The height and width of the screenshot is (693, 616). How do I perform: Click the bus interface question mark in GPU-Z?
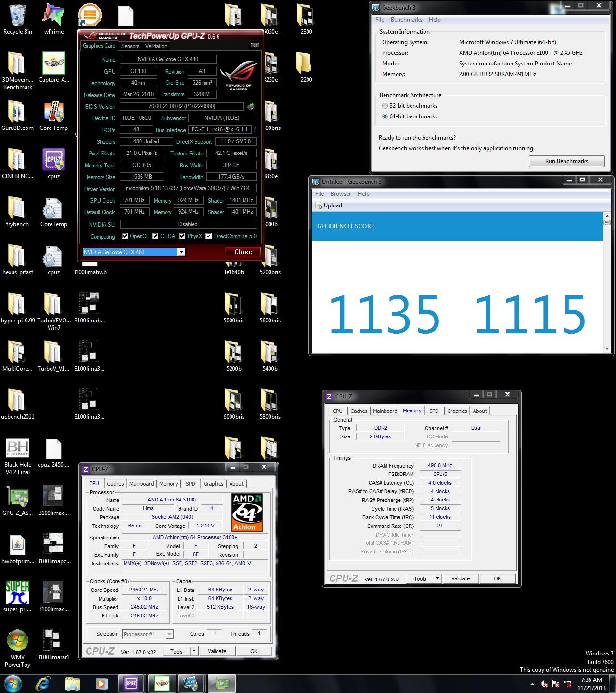tap(255, 129)
